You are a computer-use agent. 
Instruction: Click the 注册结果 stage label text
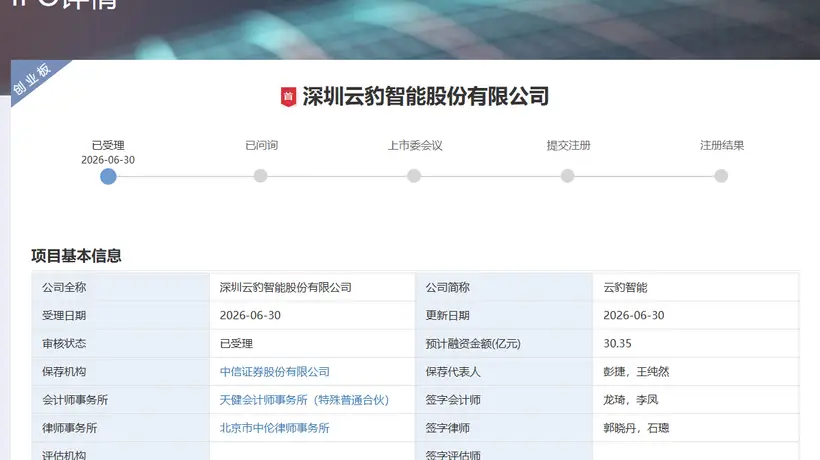click(722, 145)
